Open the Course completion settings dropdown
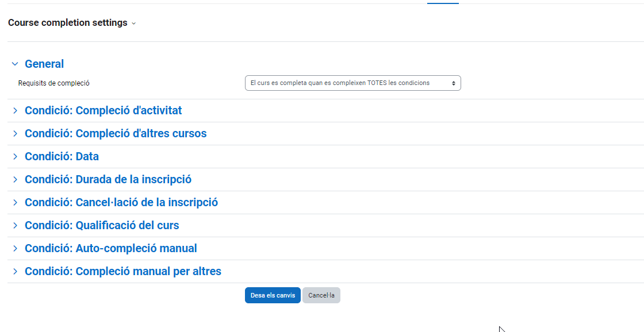 tap(72, 23)
